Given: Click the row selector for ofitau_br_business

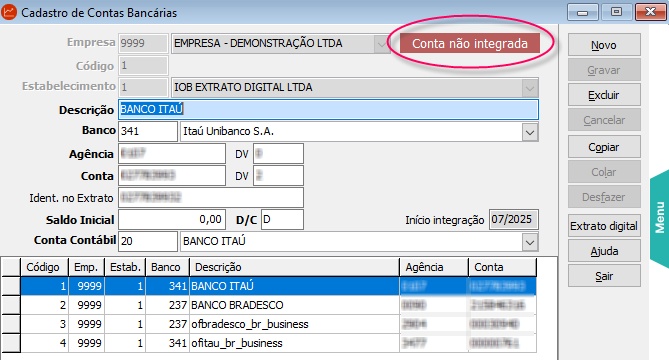Looking at the screenshot, I should 11,343.
